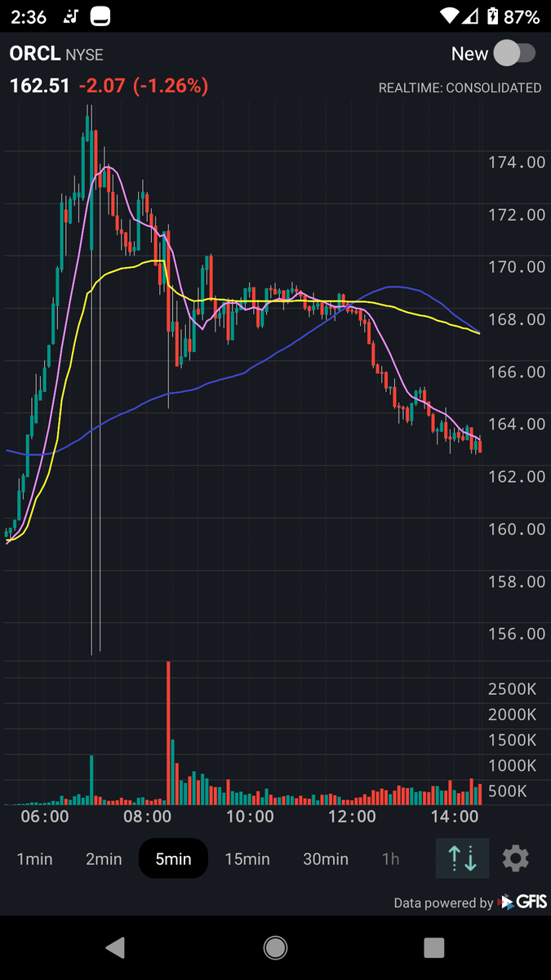Select the 5min interval
The width and height of the screenshot is (551, 980).
click(173, 859)
